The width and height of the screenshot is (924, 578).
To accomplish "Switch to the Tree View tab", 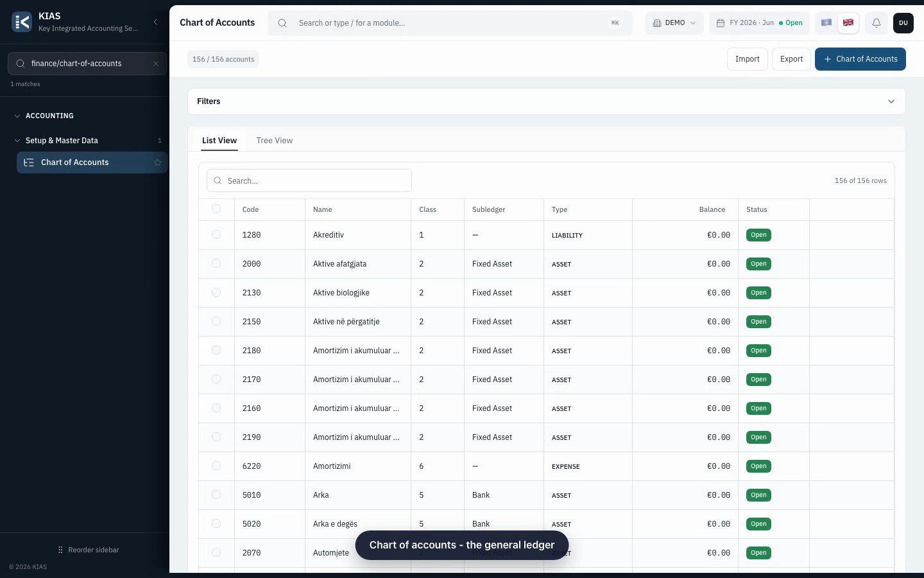I will [x=274, y=141].
